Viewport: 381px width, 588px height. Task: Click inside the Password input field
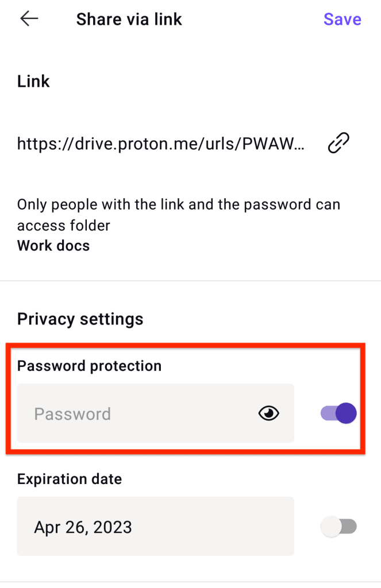(x=115, y=413)
